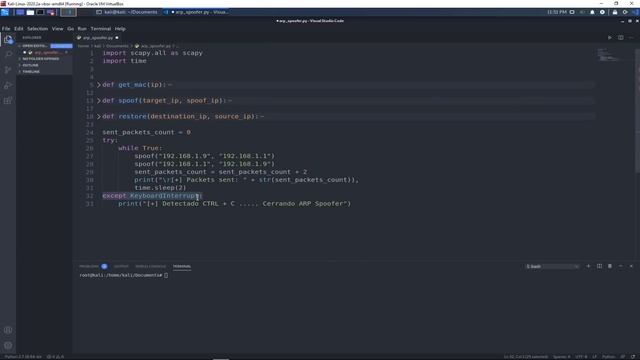Open the Terminal menu
Image resolution: width=640 pixels, height=360 pixels.
[x=101, y=29]
